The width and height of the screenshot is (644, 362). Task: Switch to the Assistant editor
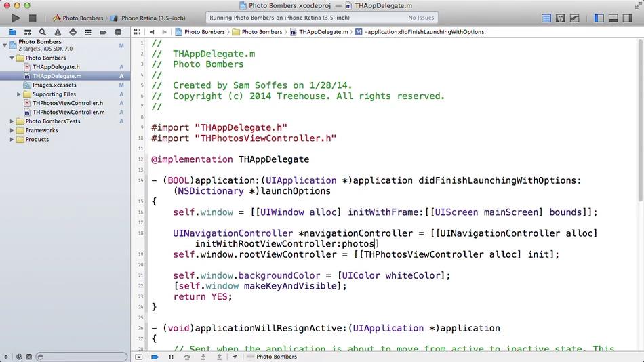click(560, 18)
